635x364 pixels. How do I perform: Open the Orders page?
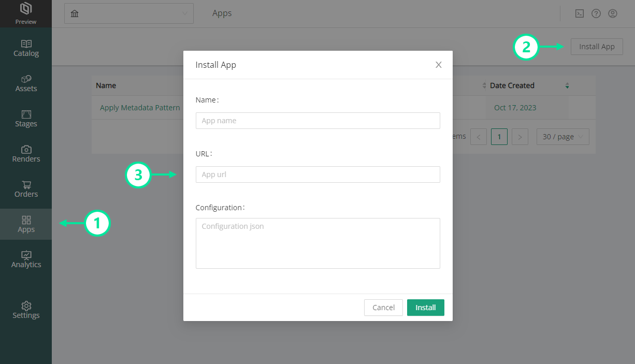[x=26, y=189]
